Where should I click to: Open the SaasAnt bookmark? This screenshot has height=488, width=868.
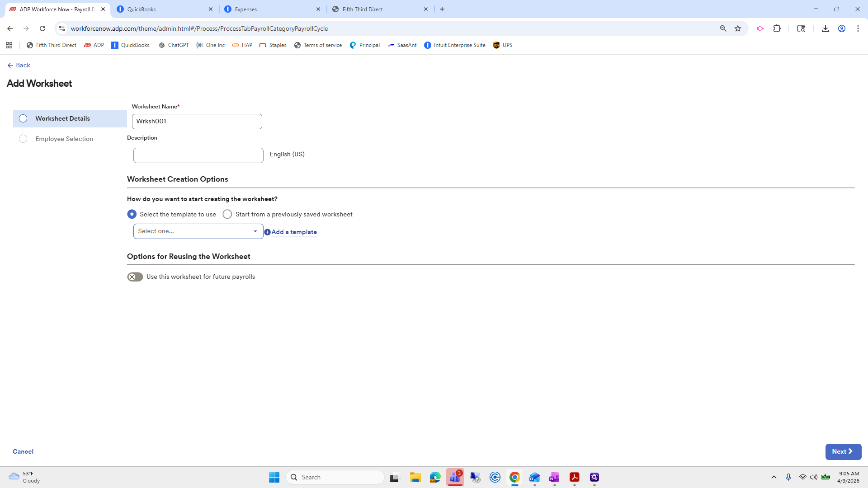point(402,45)
